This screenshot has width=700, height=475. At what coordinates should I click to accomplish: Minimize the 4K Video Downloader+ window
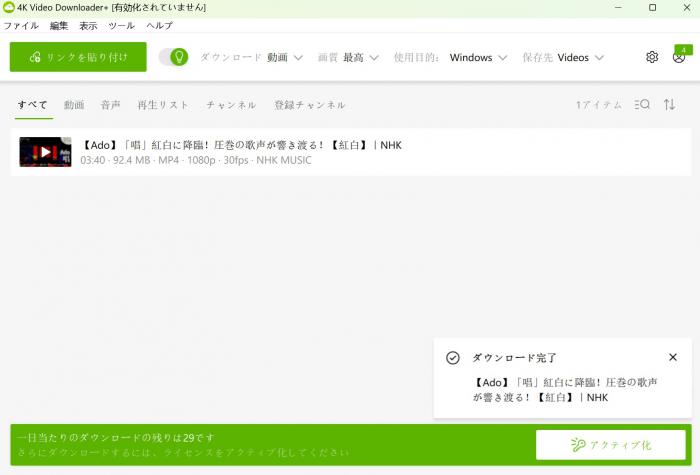618,8
